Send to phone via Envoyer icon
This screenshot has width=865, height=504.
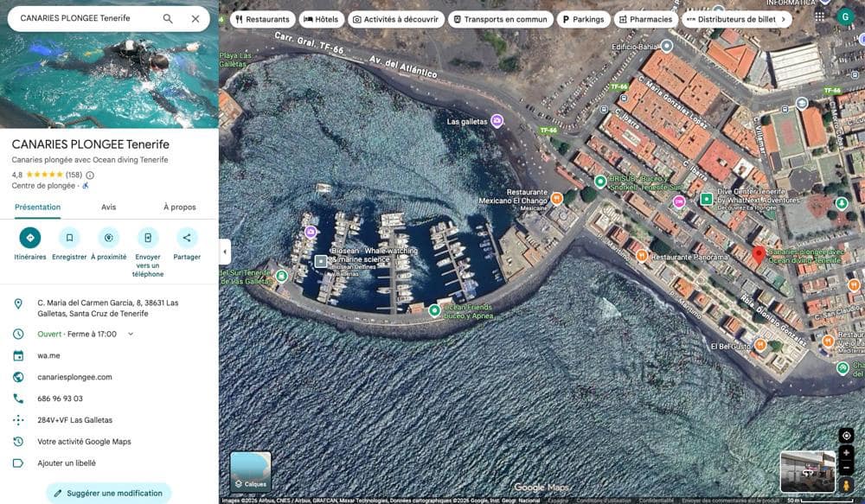[x=148, y=238]
